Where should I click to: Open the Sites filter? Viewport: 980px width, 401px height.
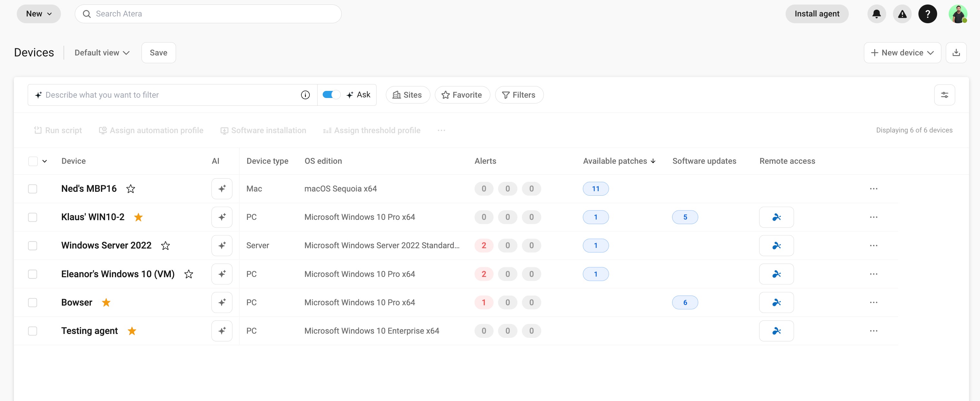point(407,95)
